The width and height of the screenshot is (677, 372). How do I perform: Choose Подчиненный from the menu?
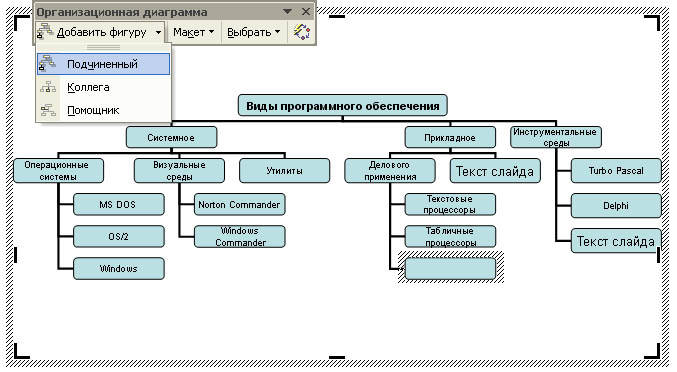tap(103, 64)
